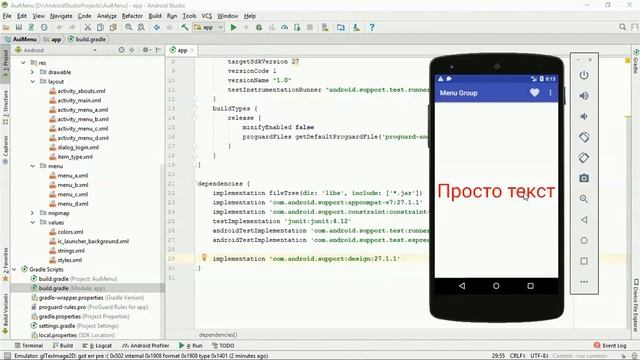
Task: Open emulator extended controls three dots
Action: [x=584, y=282]
